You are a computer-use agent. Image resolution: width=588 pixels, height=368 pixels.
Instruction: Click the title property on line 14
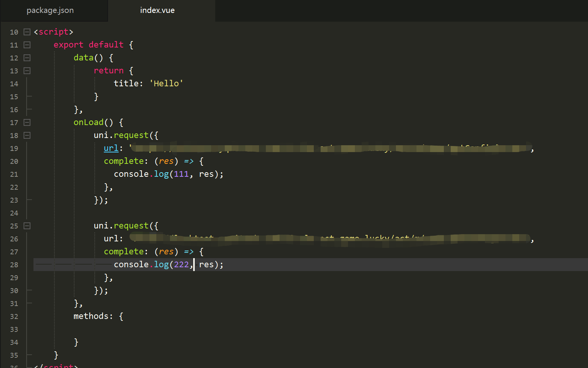(126, 84)
